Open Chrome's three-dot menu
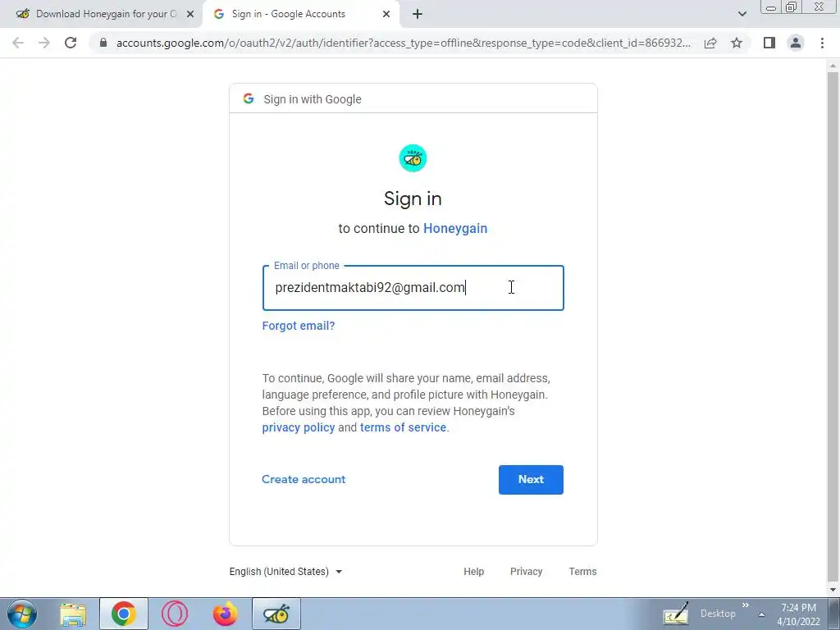Image resolution: width=840 pixels, height=630 pixels. tap(822, 43)
